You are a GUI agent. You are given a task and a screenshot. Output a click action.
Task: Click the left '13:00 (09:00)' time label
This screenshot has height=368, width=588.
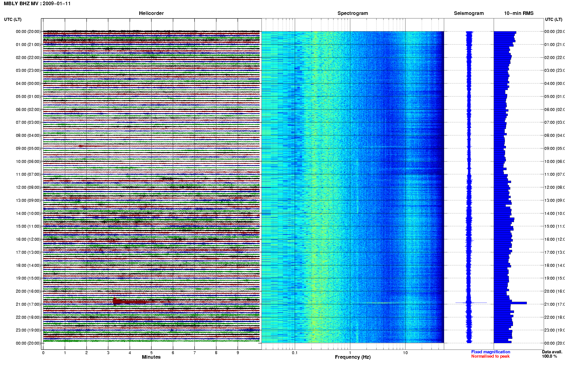[x=28, y=200]
